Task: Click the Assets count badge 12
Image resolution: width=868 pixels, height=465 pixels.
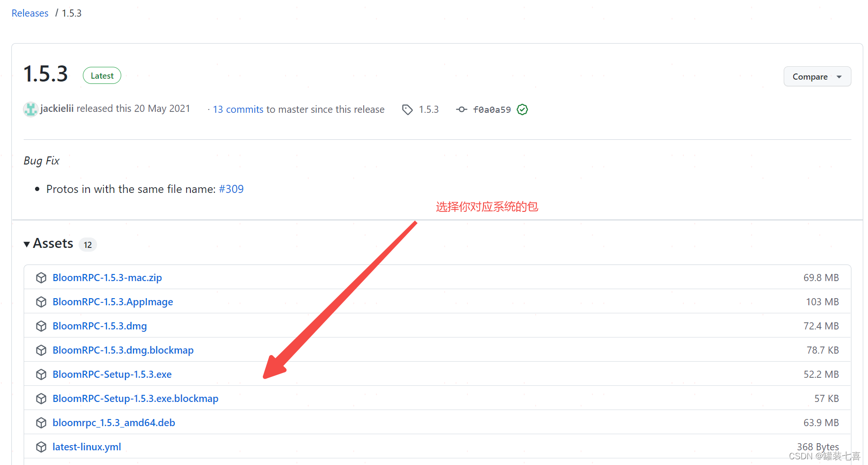Action: pos(88,245)
